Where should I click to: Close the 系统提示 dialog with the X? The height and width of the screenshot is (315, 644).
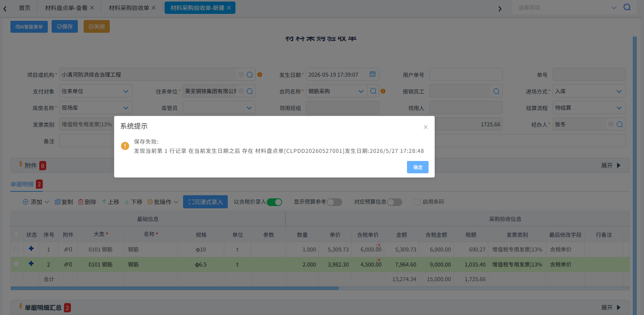425,127
